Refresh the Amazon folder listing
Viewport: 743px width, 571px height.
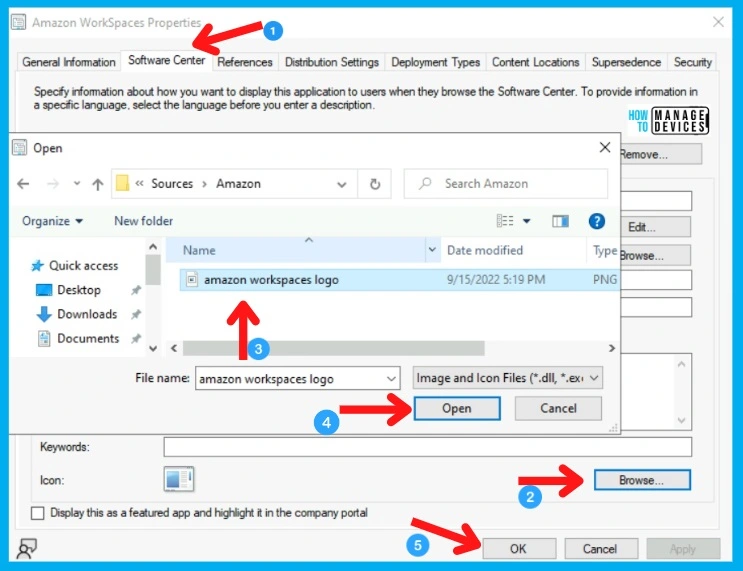tap(375, 184)
